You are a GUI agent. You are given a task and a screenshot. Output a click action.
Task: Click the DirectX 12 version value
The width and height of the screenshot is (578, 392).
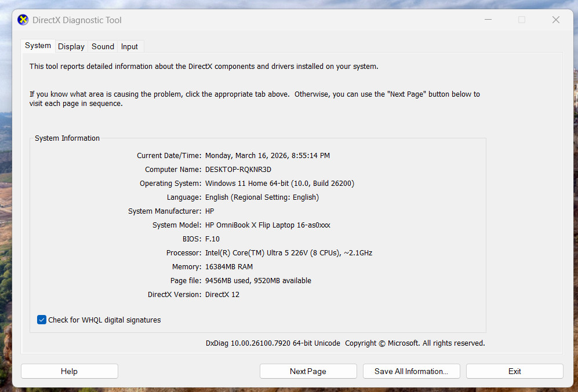[x=222, y=295]
